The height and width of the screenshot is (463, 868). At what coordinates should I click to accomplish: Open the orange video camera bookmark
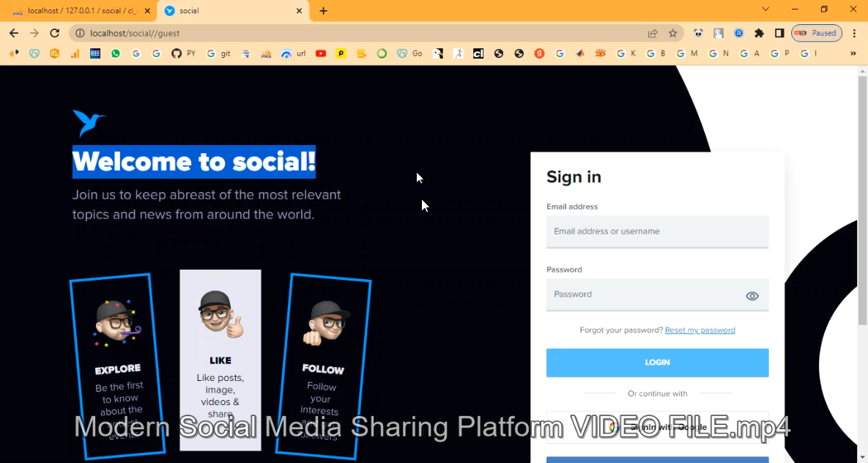pyautogui.click(x=361, y=53)
